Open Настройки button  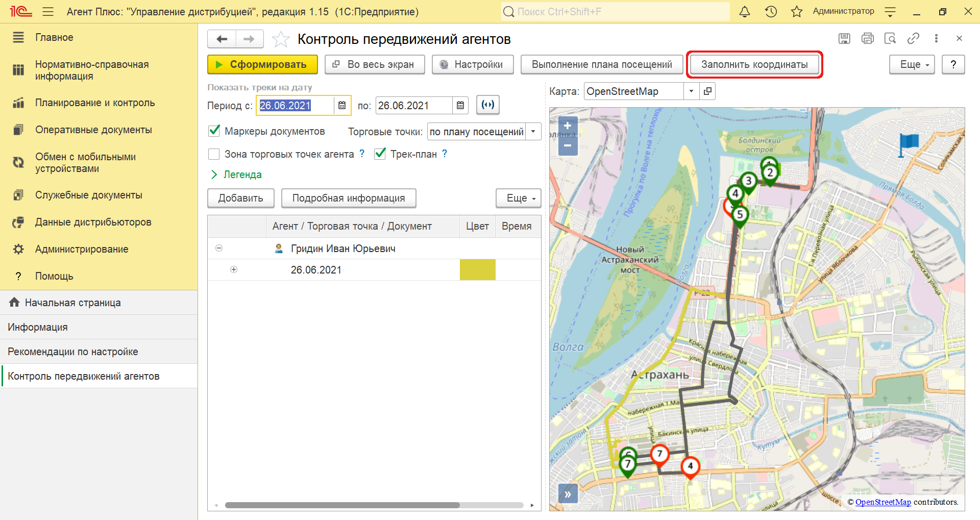tap(473, 64)
